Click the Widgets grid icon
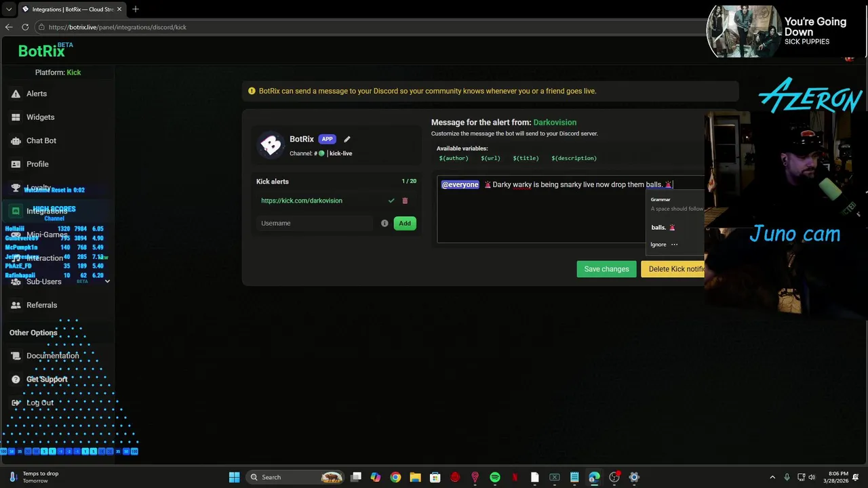This screenshot has width=868, height=488. pos(16,117)
